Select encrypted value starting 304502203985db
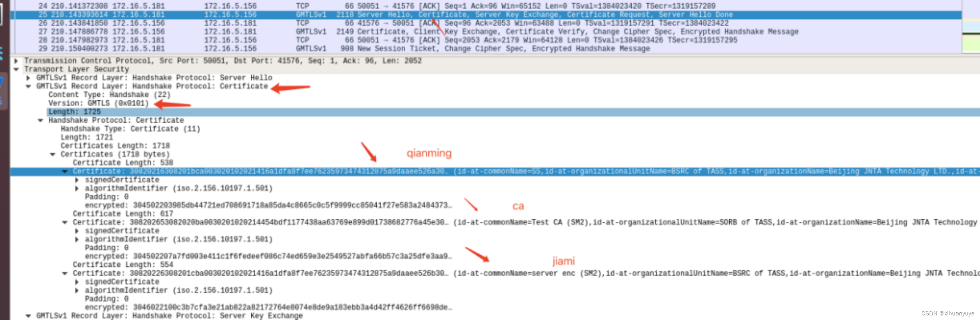The image size is (980, 320). tap(268, 205)
